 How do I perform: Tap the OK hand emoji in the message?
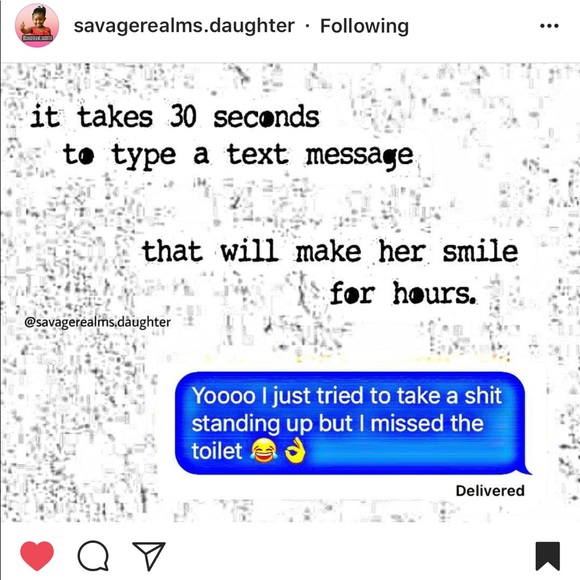coord(295,451)
